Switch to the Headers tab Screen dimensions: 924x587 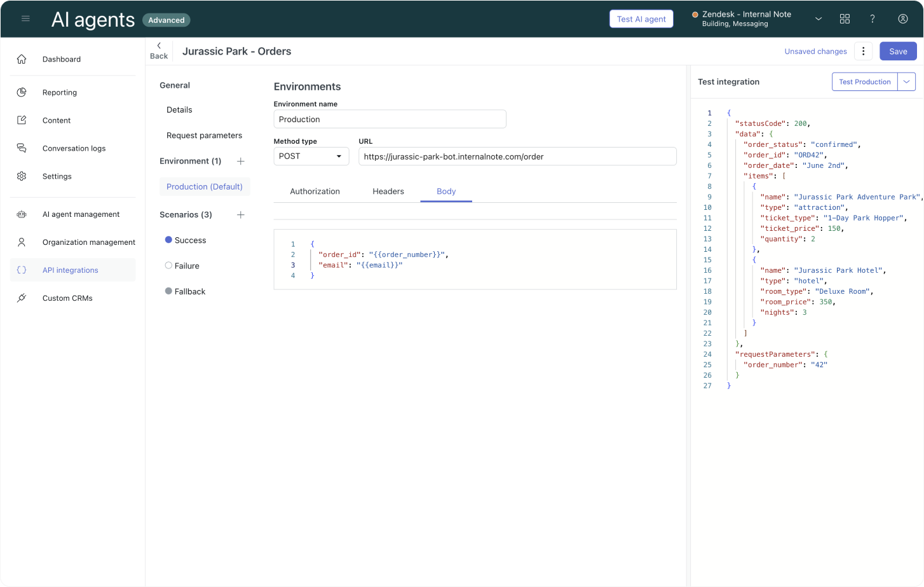point(388,191)
